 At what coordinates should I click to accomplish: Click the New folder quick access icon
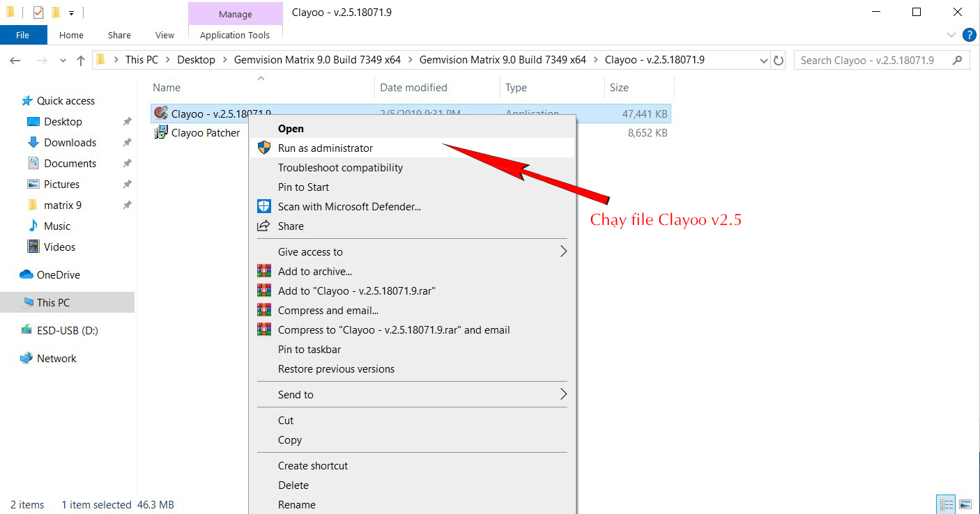[x=56, y=13]
